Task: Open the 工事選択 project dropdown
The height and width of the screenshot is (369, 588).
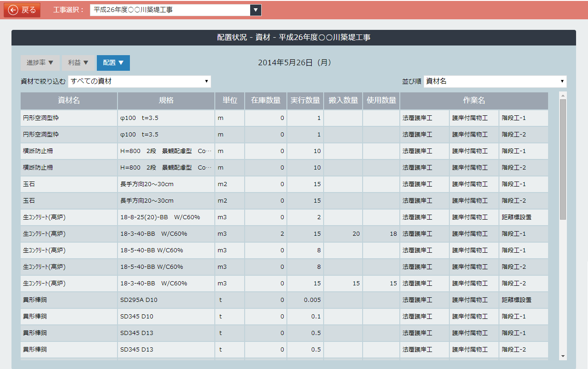Action: (x=176, y=10)
